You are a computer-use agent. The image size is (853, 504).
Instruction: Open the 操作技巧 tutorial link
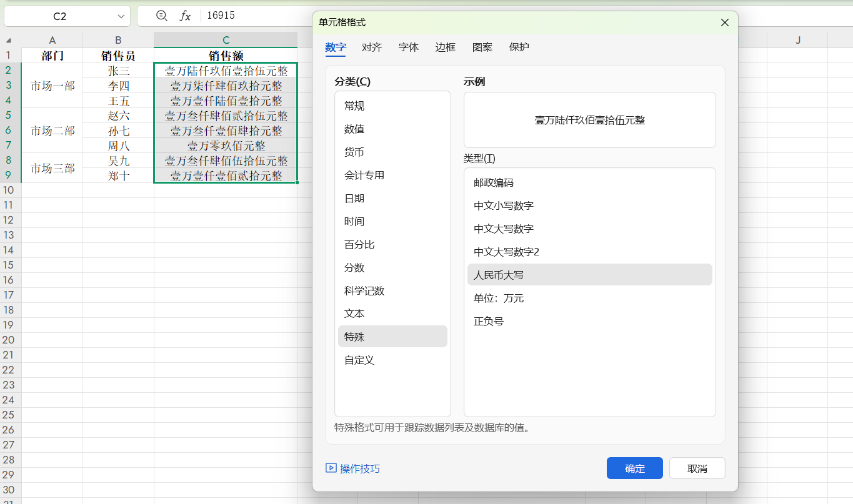pyautogui.click(x=353, y=468)
